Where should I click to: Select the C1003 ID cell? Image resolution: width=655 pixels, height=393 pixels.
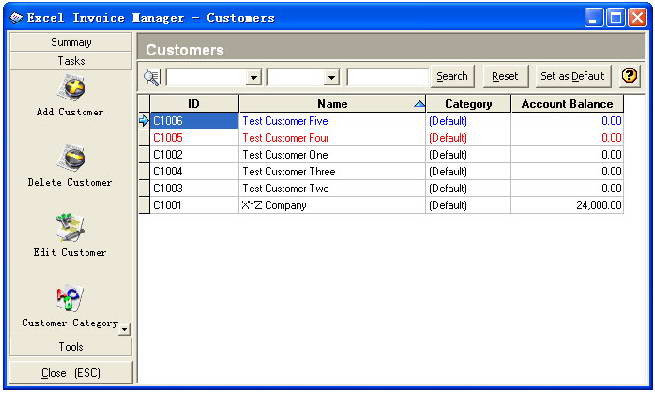(x=194, y=188)
